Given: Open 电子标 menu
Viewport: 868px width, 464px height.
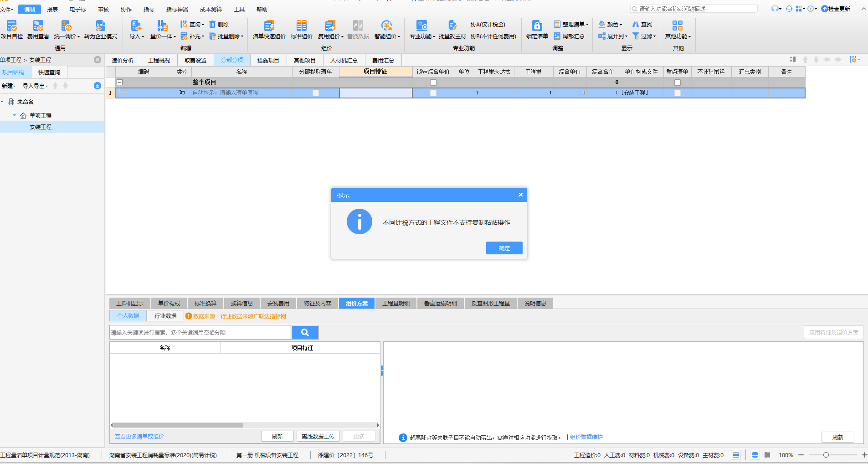Looking at the screenshot, I should tap(78, 9).
